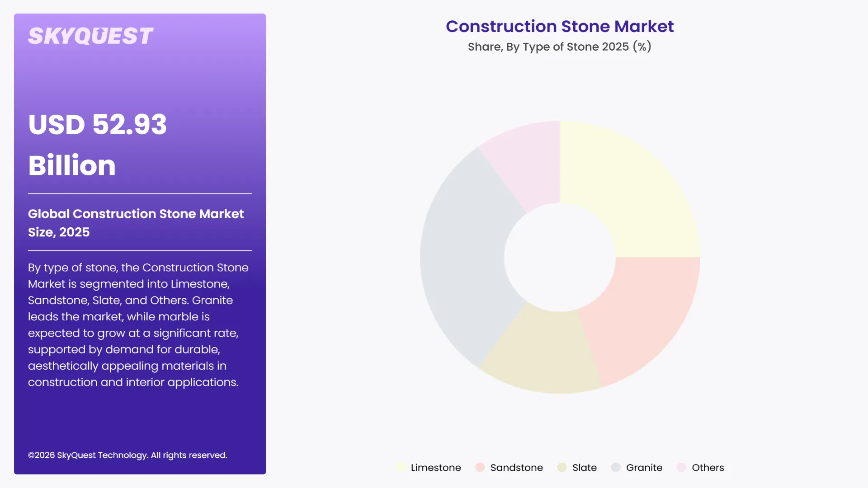
Task: Click the 'USD 52.93 Billion' market size figure
Action: [x=98, y=145]
